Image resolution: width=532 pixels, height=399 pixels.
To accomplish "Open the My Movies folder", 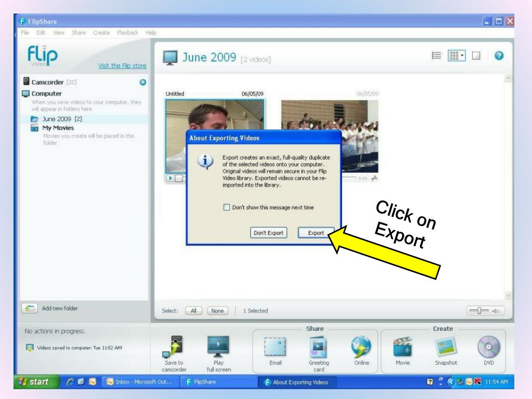I will 58,128.
